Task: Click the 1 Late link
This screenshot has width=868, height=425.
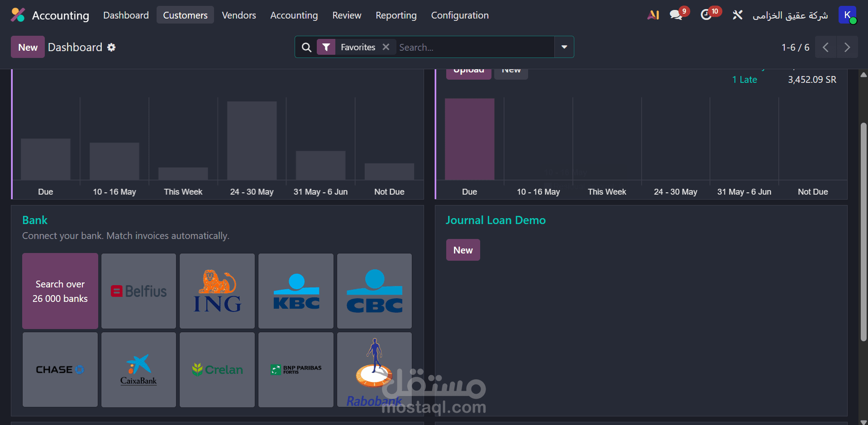Action: click(744, 80)
